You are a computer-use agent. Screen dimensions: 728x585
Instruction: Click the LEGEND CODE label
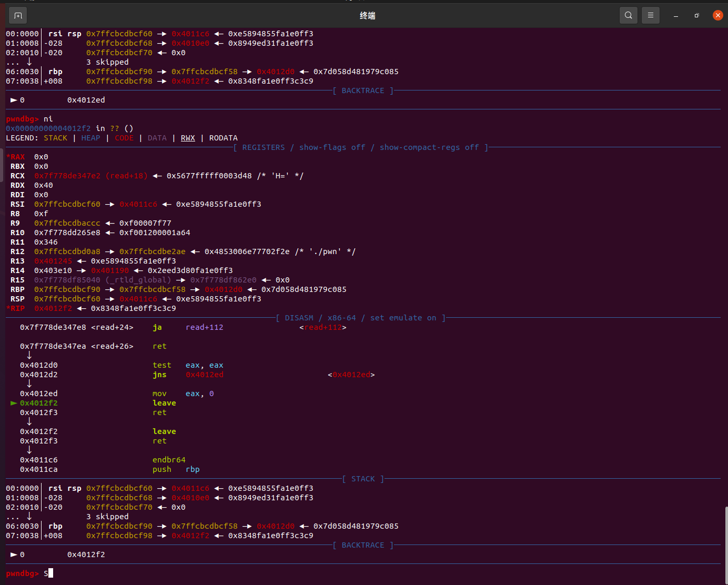[124, 138]
